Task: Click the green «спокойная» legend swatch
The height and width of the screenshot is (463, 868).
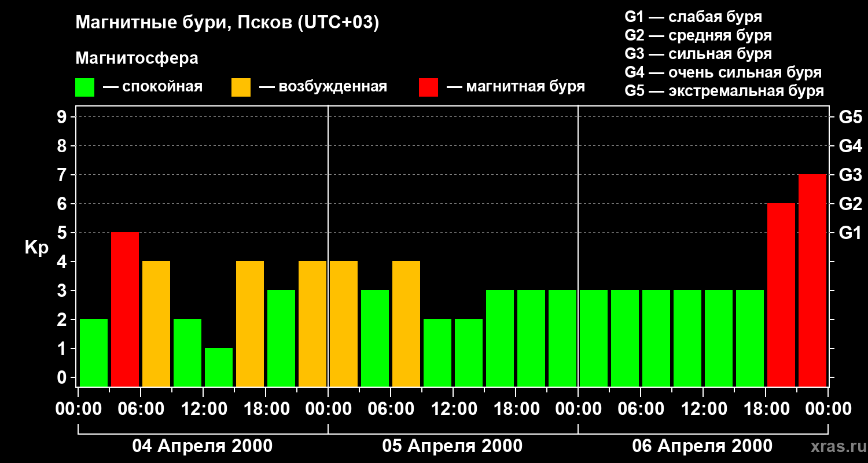Action: click(84, 87)
